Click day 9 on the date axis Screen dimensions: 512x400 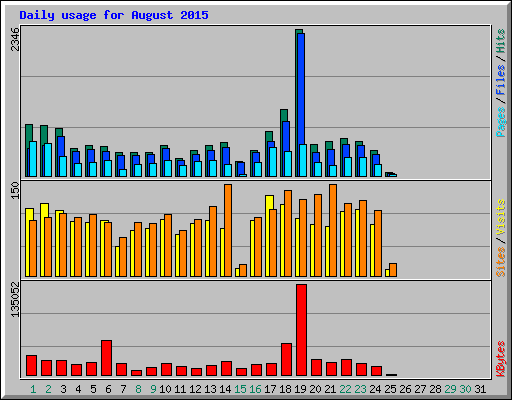(153, 389)
